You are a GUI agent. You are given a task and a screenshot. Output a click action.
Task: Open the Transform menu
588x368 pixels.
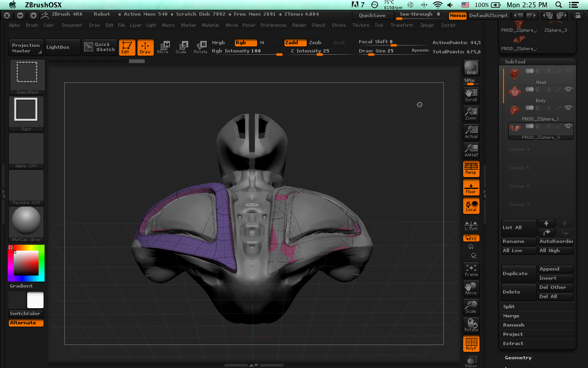pyautogui.click(x=402, y=25)
